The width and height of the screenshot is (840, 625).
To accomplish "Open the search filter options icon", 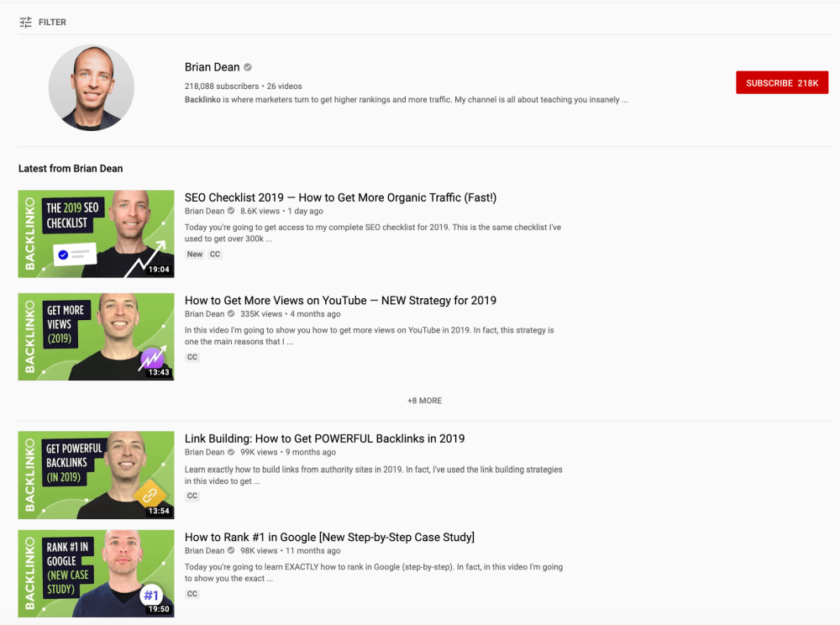I will click(x=25, y=23).
